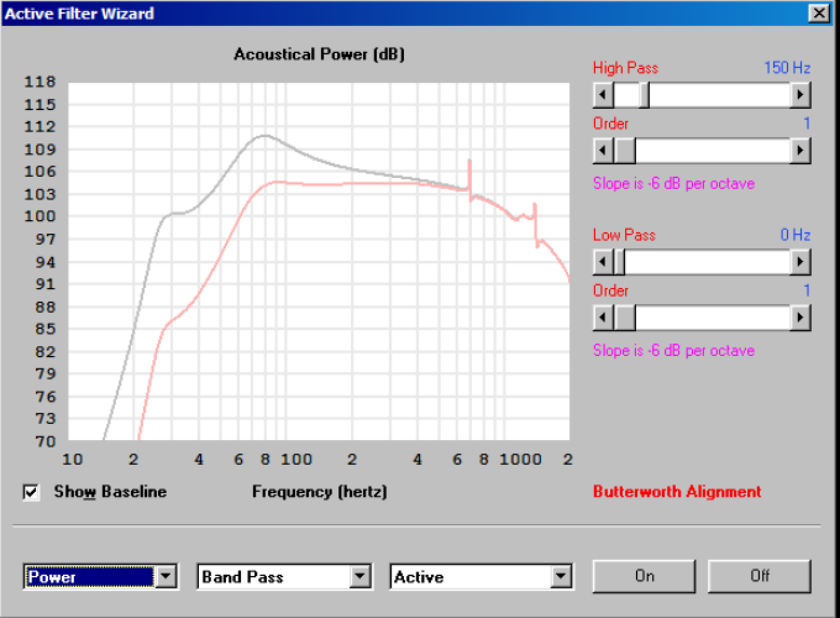Click left arrow of High Pass frequency slider
The image size is (840, 618).
[x=603, y=95]
